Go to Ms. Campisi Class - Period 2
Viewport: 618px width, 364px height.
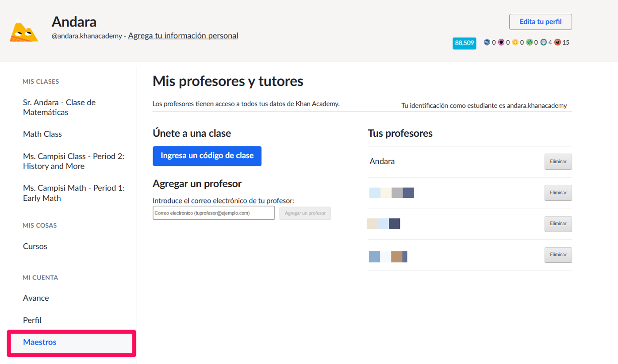(73, 161)
